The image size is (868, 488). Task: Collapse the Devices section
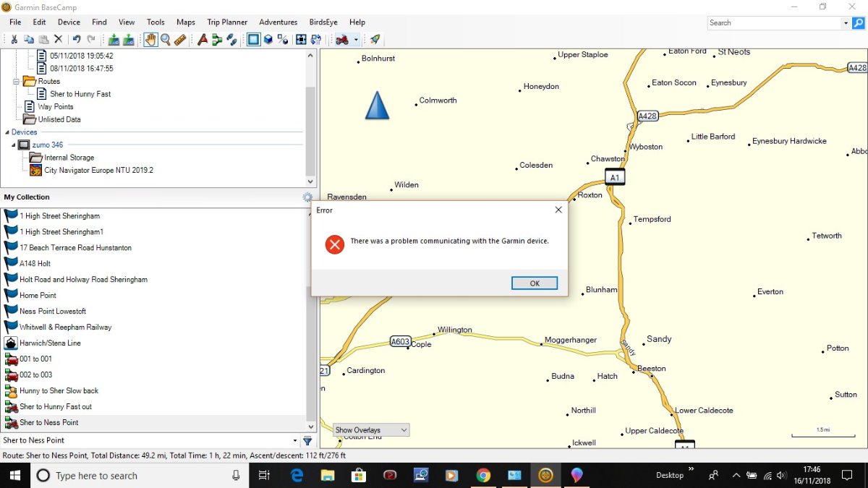point(7,132)
